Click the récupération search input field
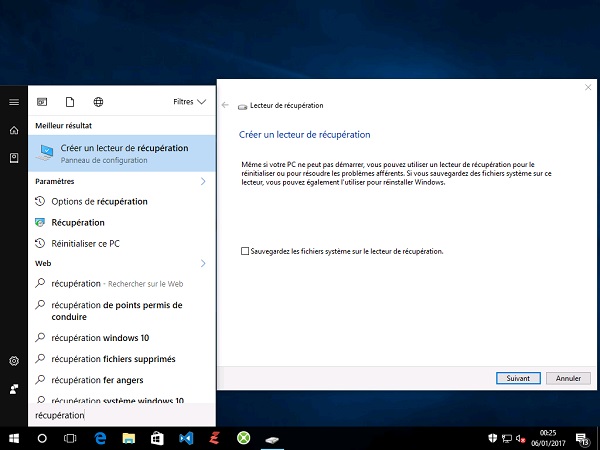 pyautogui.click(x=122, y=415)
